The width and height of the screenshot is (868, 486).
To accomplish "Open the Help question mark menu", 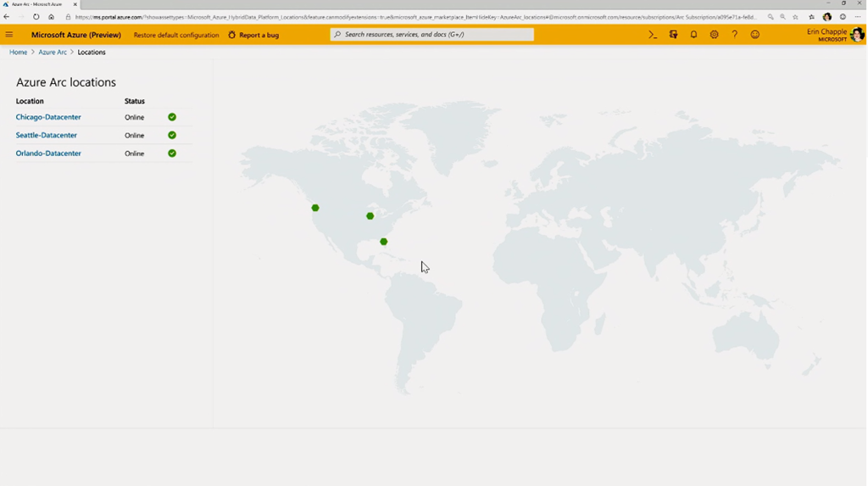I will [x=734, y=35].
